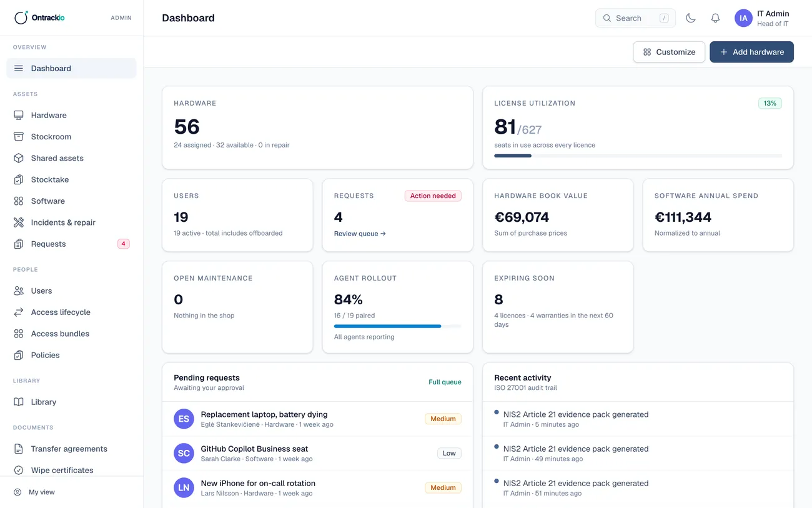Open the Expiring soon card showing 8
Image resolution: width=812 pixels, height=508 pixels.
[558, 307]
